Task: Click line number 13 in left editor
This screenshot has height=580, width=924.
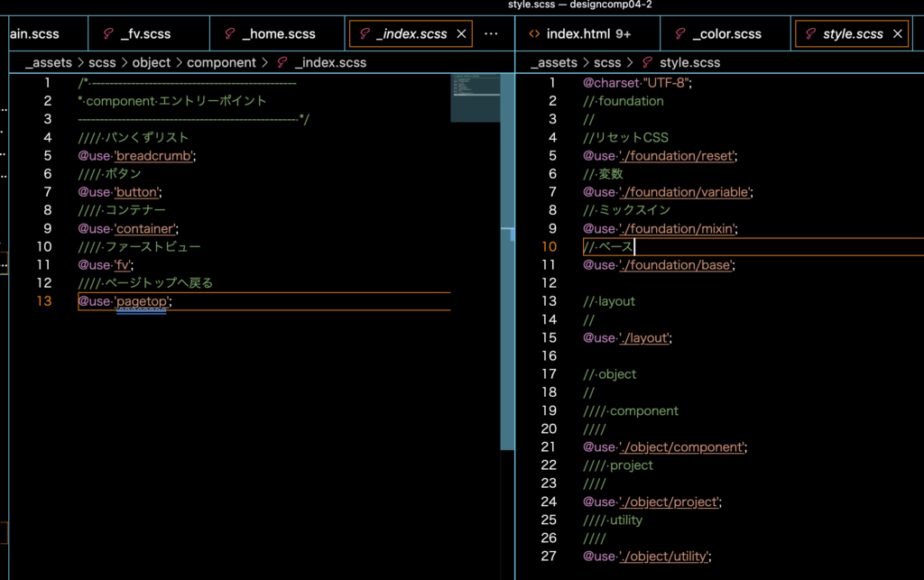Action: click(x=44, y=301)
